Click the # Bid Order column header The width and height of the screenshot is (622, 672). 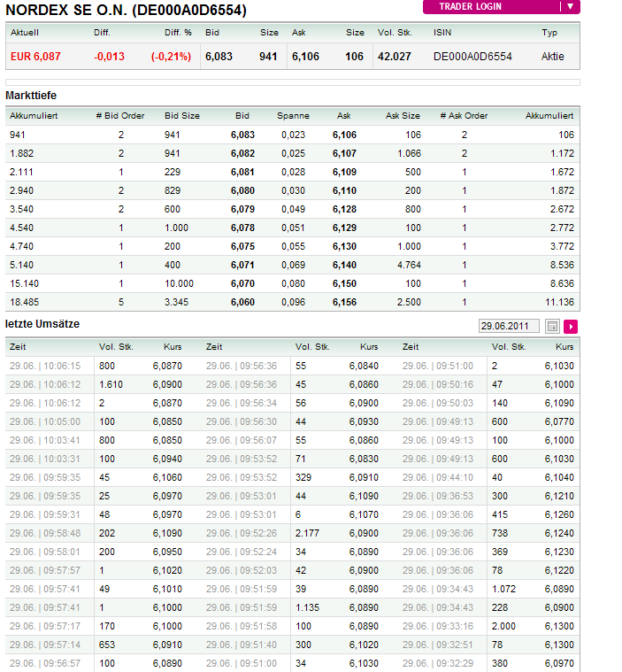[120, 116]
